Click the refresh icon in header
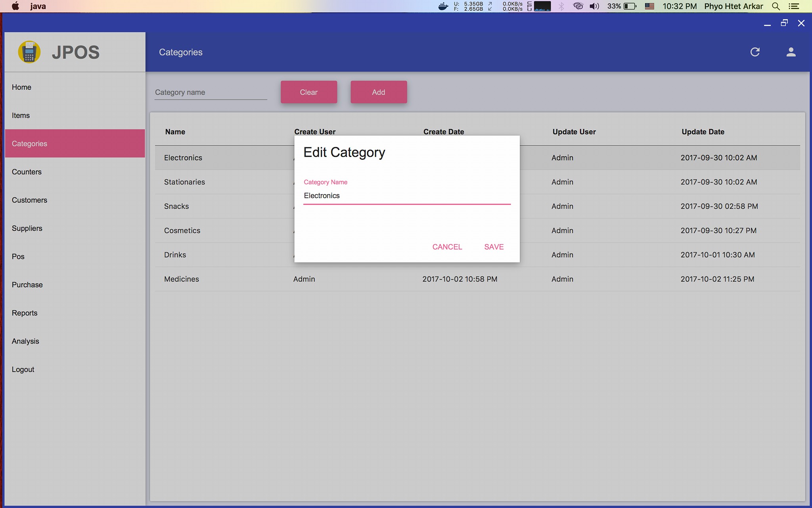The image size is (812, 508). pyautogui.click(x=755, y=52)
